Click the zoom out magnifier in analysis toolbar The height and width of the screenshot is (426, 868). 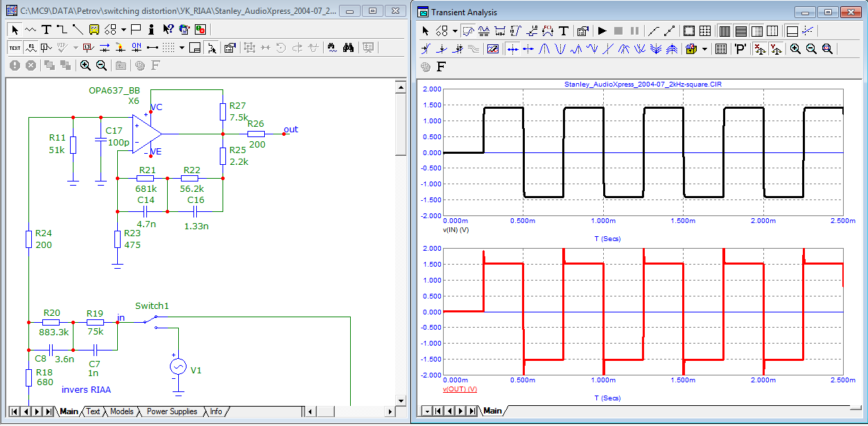811,48
